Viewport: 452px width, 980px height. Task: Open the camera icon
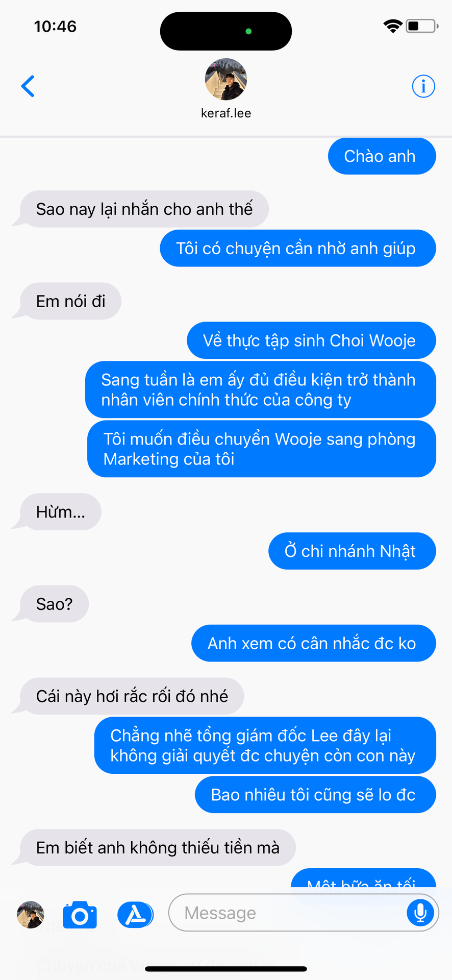80,915
